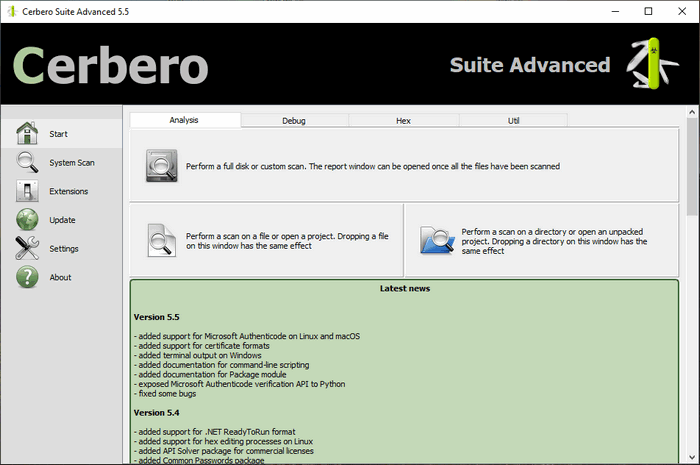The height and width of the screenshot is (465, 700).
Task: Click 'added support for hex editing processes' line
Action: coord(223,441)
